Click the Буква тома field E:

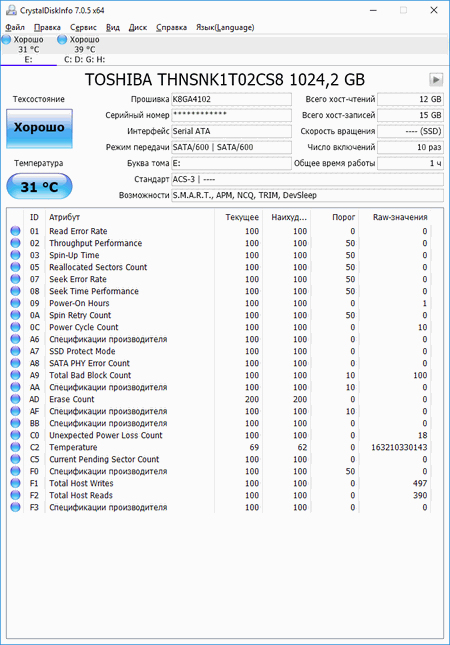[x=231, y=163]
